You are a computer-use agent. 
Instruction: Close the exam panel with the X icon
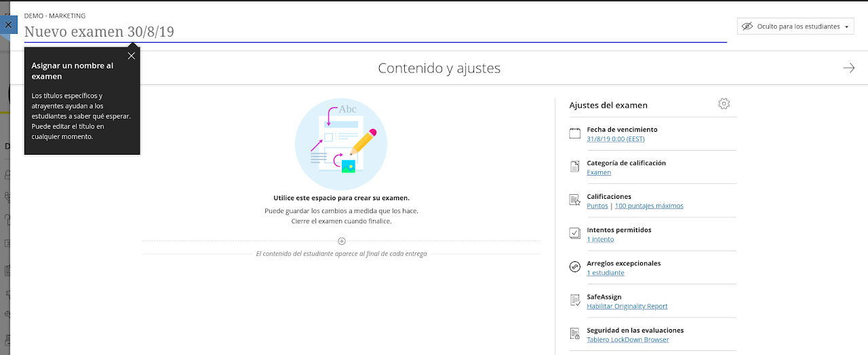8,24
